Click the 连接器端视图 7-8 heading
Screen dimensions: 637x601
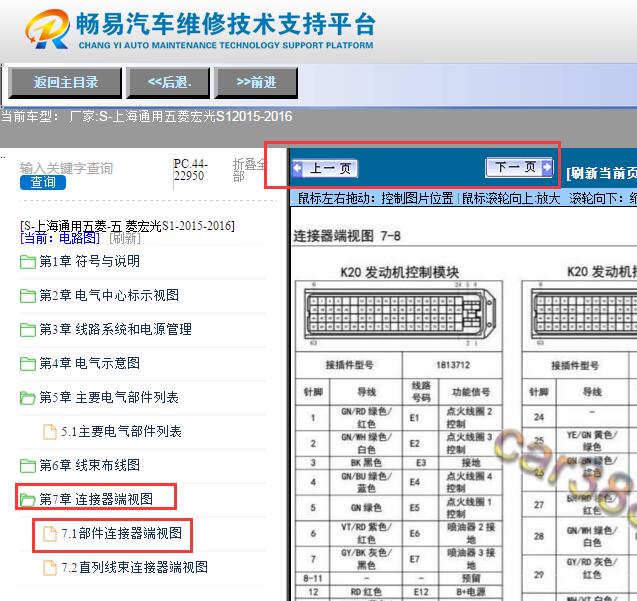click(x=347, y=236)
